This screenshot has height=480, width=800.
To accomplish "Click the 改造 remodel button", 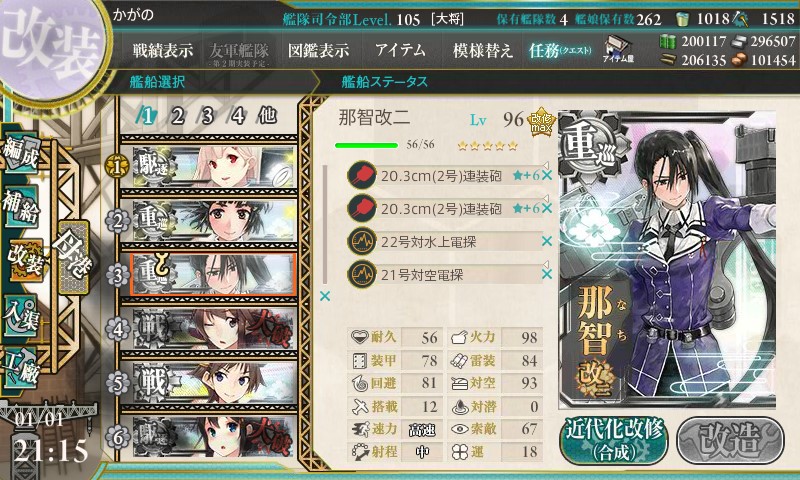I will (x=730, y=441).
